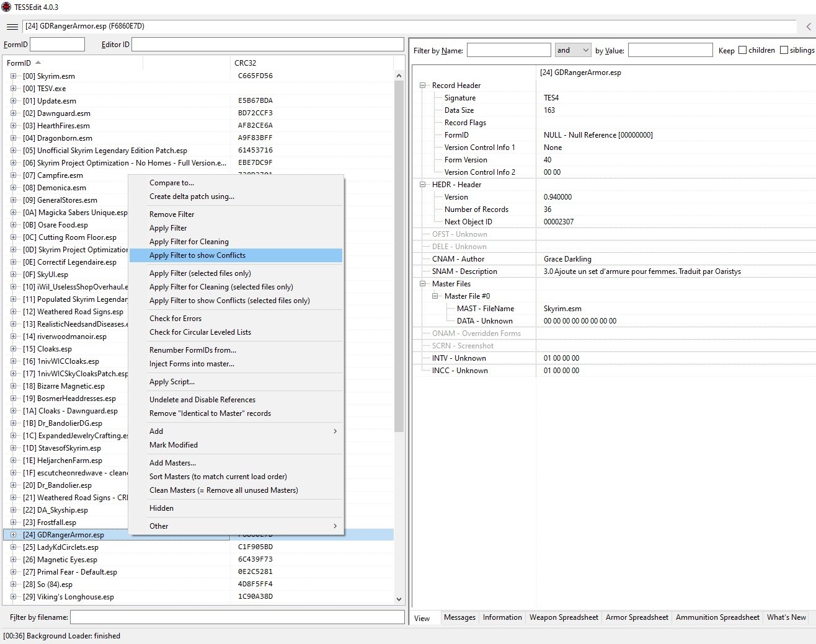Click the FormID column sort arrow
Viewport: 816px width, 644px height.
coord(38,63)
